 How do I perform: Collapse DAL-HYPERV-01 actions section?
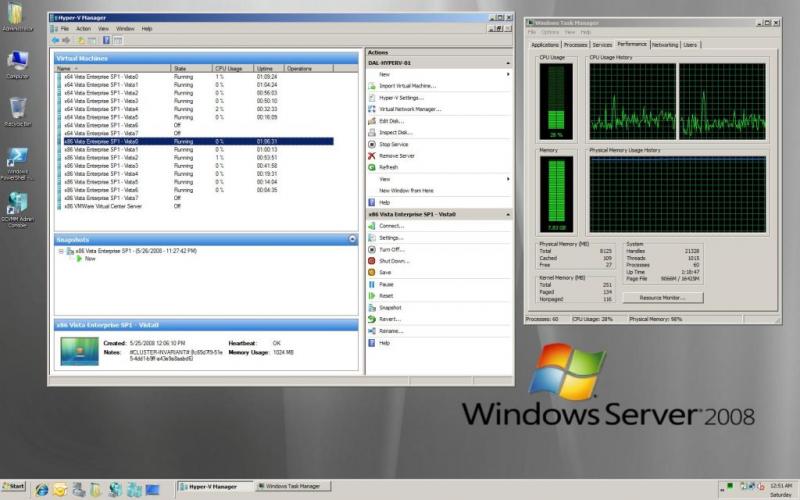click(508, 63)
